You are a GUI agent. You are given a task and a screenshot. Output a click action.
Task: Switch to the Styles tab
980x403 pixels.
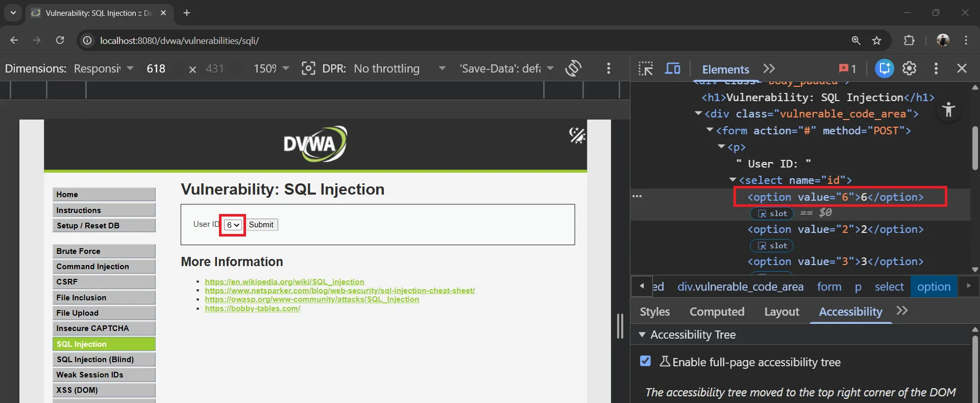(x=655, y=312)
